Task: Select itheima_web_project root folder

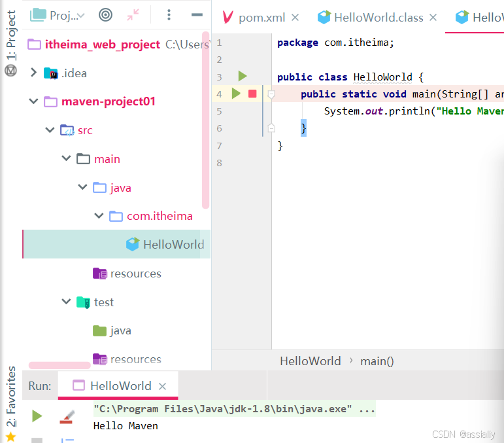Action: pos(102,44)
